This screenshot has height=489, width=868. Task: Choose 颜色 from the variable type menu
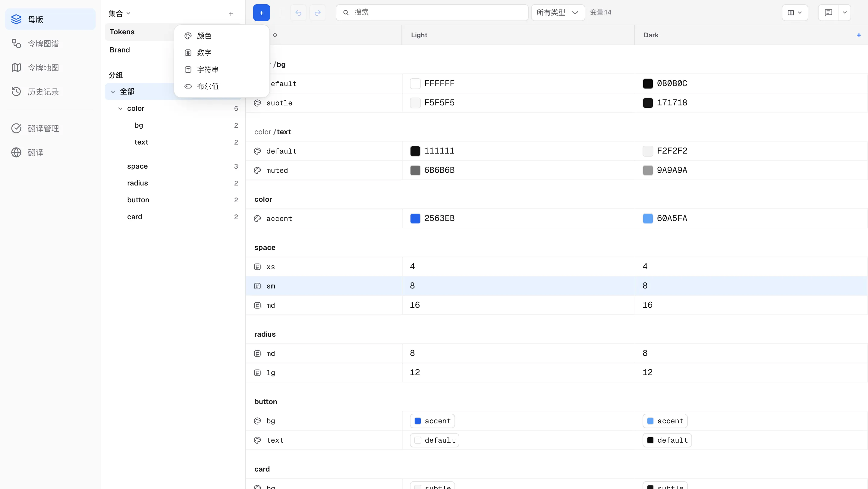click(x=222, y=36)
